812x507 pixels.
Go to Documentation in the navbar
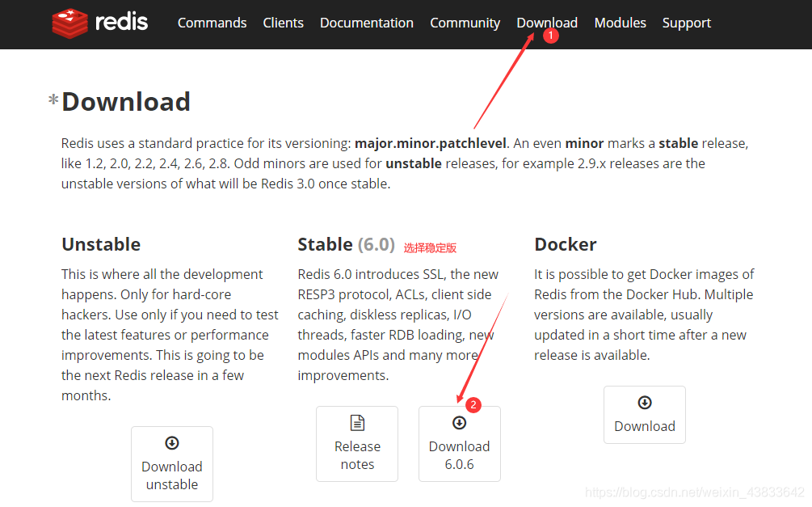367,23
